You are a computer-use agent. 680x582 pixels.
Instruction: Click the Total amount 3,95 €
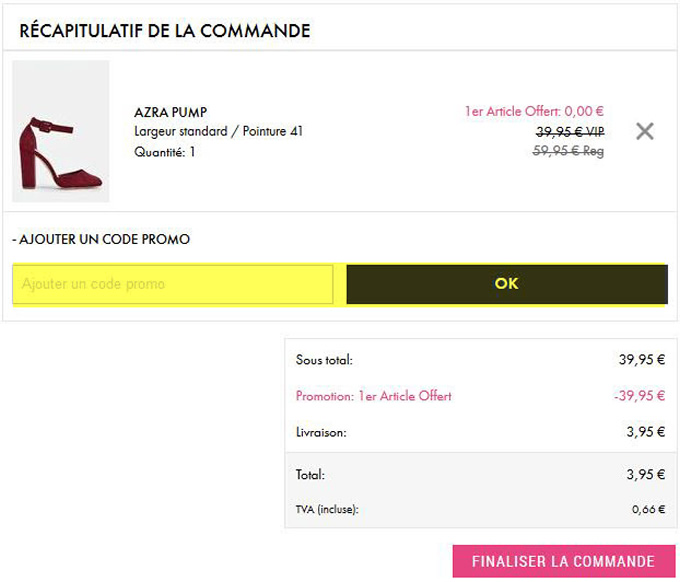click(645, 474)
